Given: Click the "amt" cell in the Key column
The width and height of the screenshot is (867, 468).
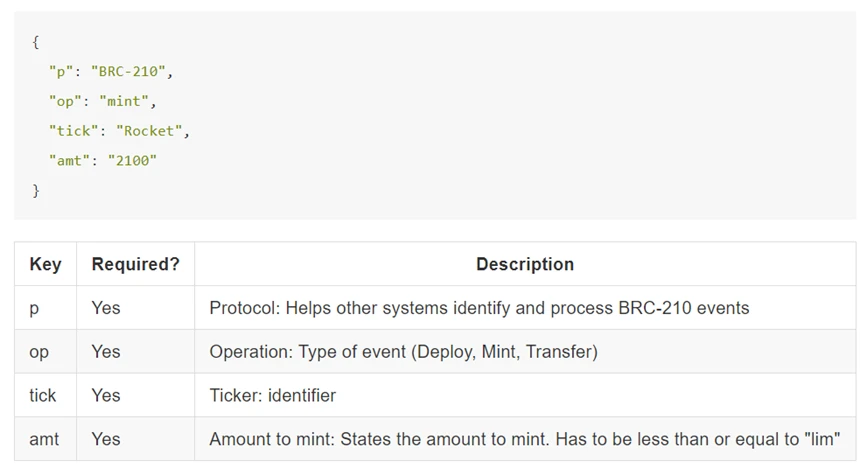Looking at the screenshot, I should (44, 439).
